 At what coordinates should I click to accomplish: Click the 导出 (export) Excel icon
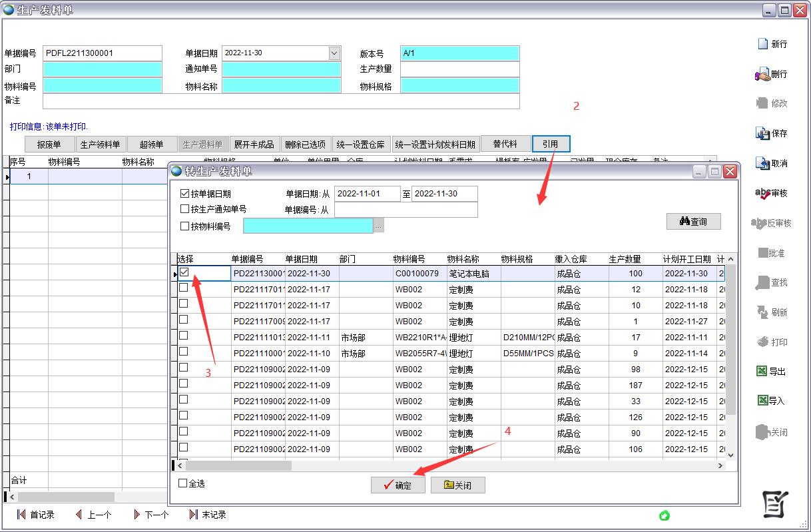762,372
